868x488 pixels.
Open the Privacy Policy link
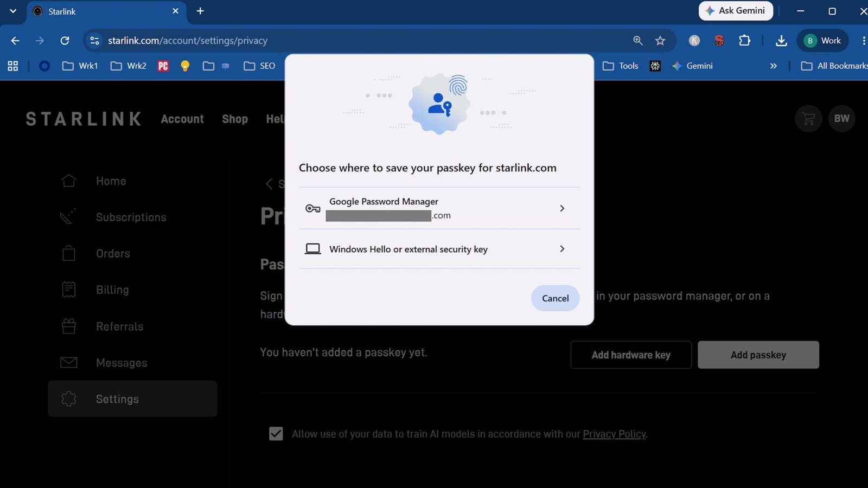(x=614, y=434)
